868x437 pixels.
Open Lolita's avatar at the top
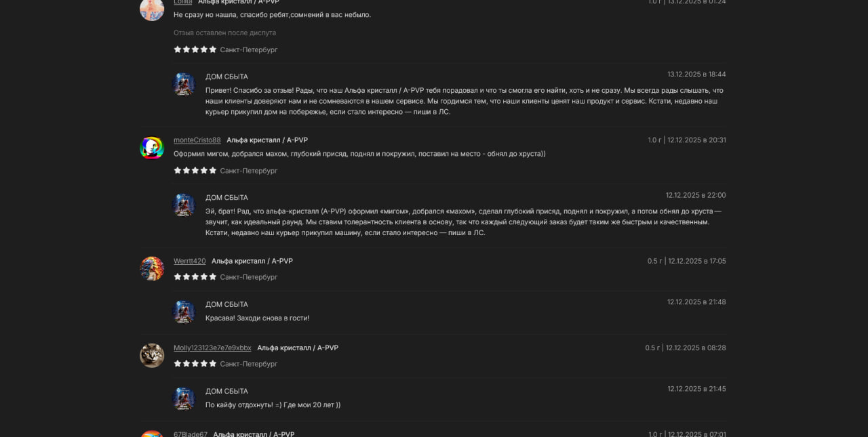(152, 9)
